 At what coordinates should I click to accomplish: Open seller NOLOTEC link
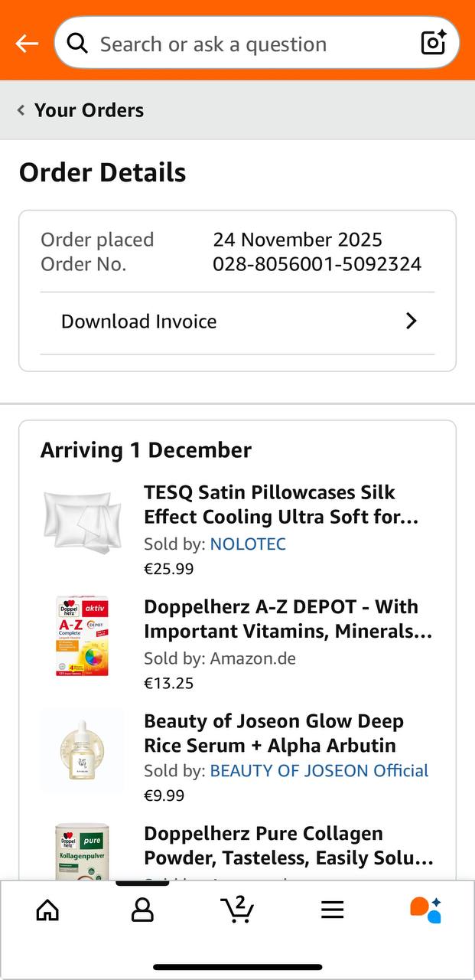(248, 544)
